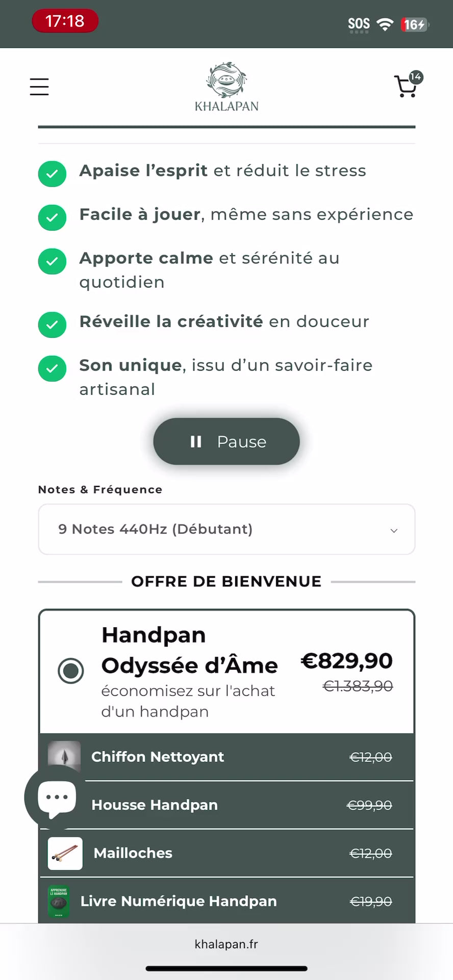Tap the khalapan.fr address bar
This screenshot has width=453, height=980.
[226, 944]
